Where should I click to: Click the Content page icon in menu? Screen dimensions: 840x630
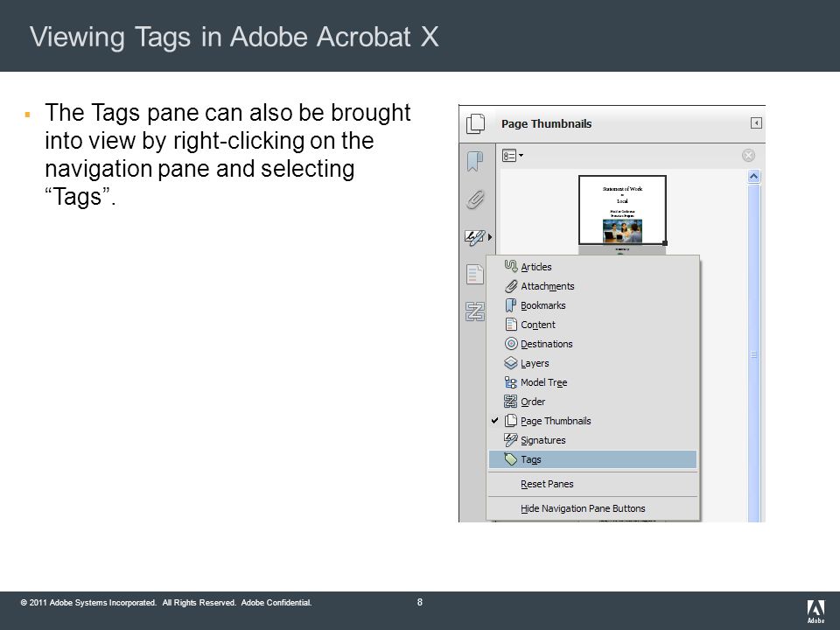click(510, 325)
